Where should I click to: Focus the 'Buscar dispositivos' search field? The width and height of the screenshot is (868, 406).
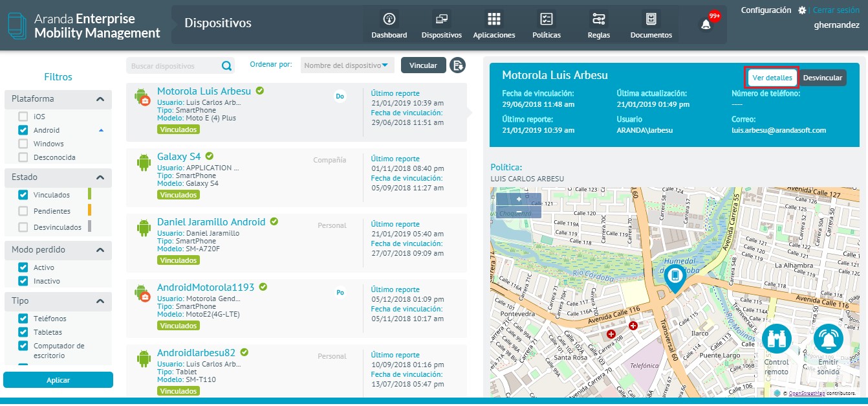coord(173,65)
